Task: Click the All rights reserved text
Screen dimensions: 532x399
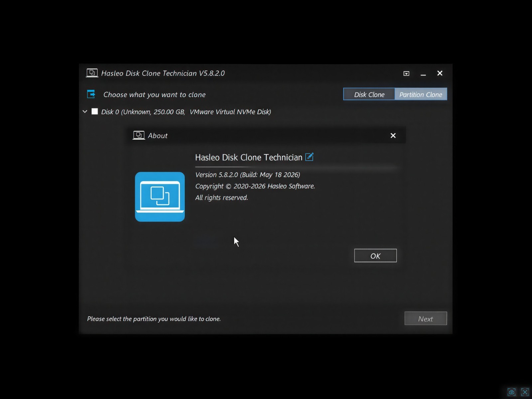Action: pos(221,198)
